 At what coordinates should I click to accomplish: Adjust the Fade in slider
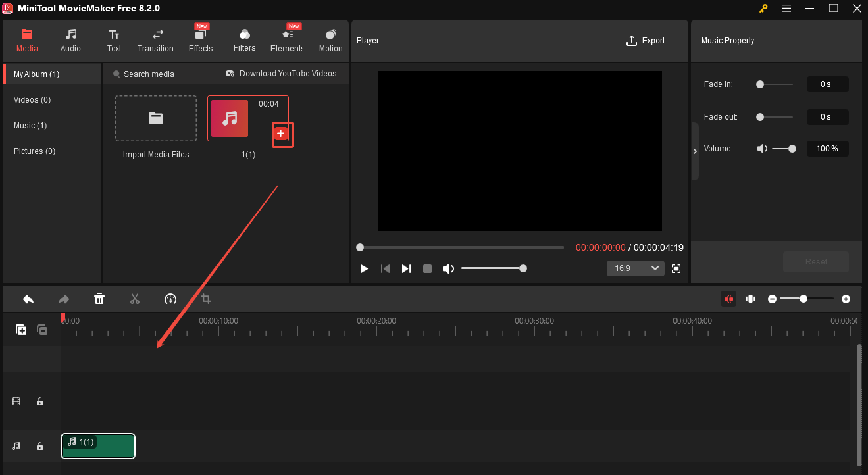pos(775,84)
